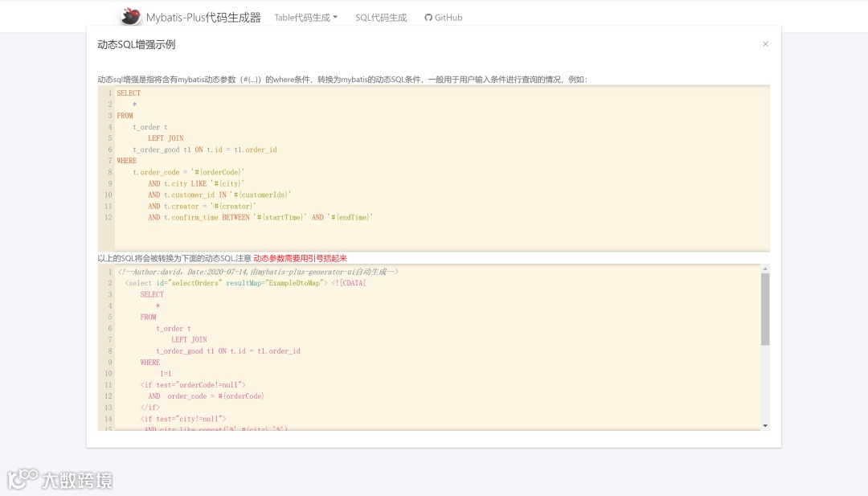The height and width of the screenshot is (496, 868).
Task: Click the Author comment line in lower code
Action: 258,272
